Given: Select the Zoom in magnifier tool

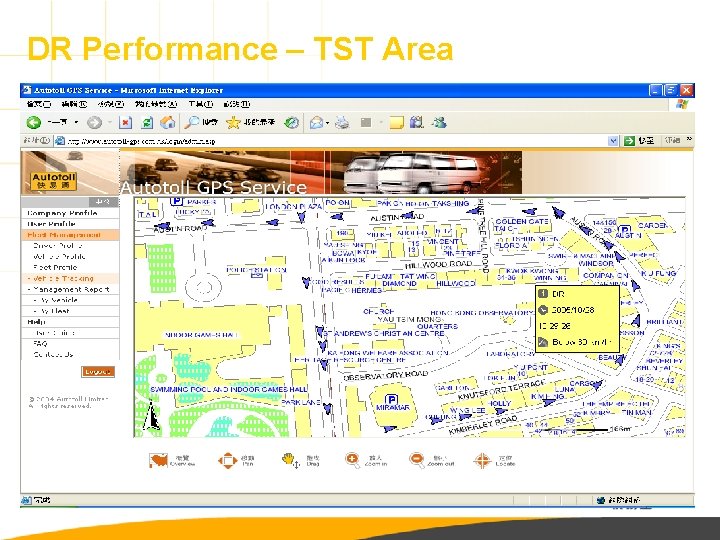Looking at the screenshot, I should click(x=352, y=460).
